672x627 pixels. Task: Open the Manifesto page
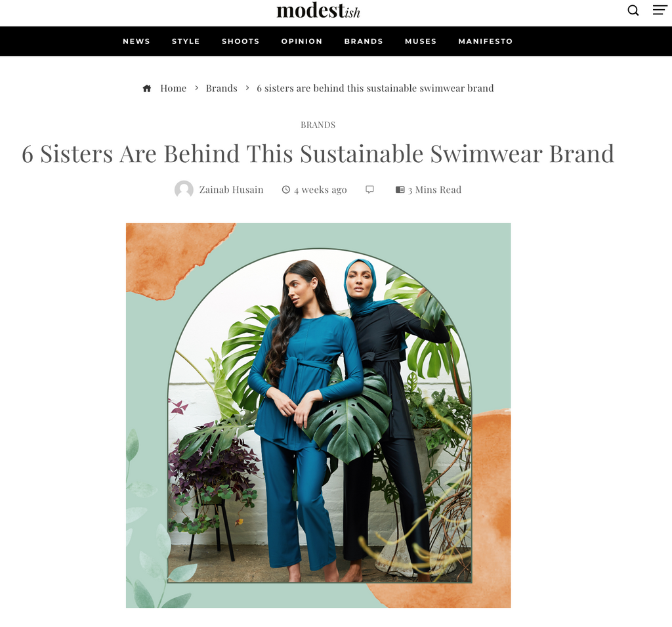tap(486, 41)
